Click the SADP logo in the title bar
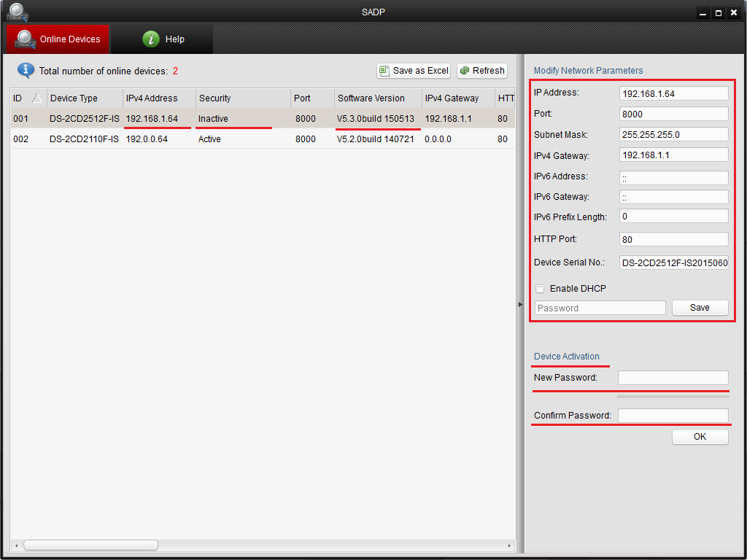This screenshot has width=747, height=560. coord(18,12)
